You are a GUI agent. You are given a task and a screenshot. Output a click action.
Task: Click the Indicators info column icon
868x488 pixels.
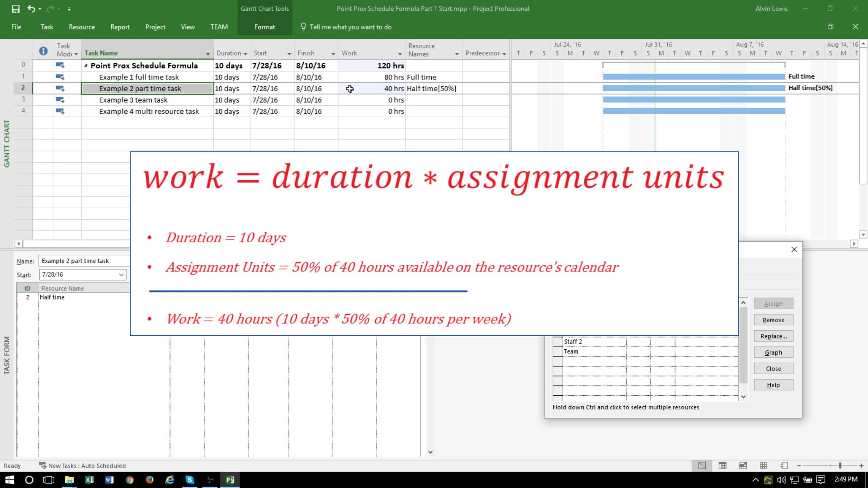pos(43,51)
